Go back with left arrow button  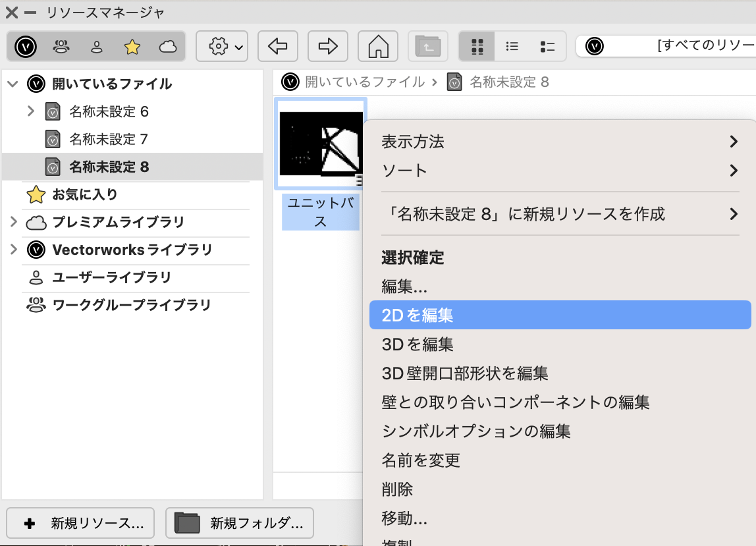pyautogui.click(x=277, y=47)
